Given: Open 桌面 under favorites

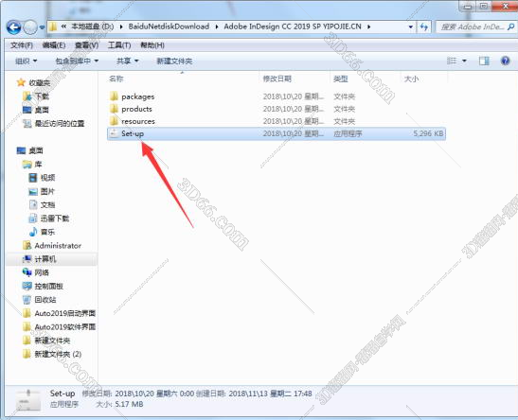Looking at the screenshot, I should [42, 110].
